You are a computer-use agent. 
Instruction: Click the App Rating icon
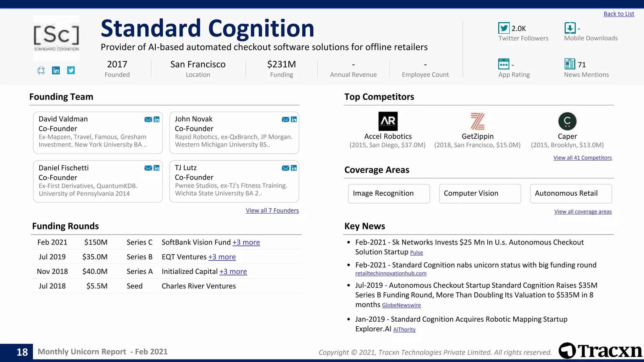pyautogui.click(x=504, y=64)
